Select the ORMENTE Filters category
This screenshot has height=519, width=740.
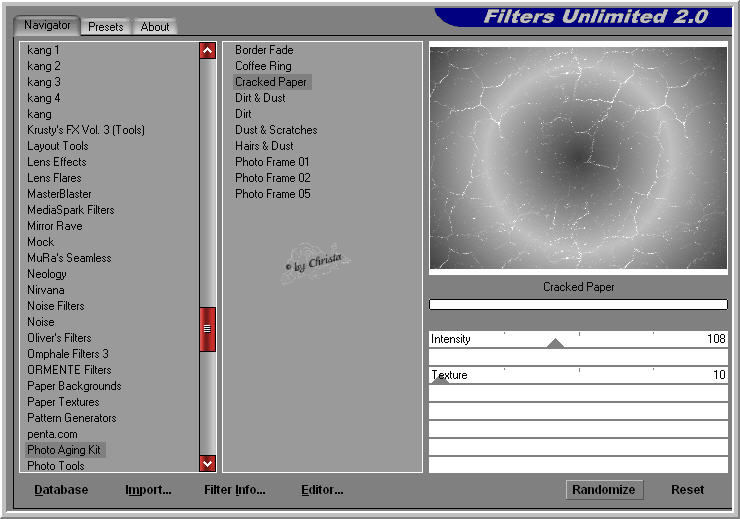click(x=69, y=371)
